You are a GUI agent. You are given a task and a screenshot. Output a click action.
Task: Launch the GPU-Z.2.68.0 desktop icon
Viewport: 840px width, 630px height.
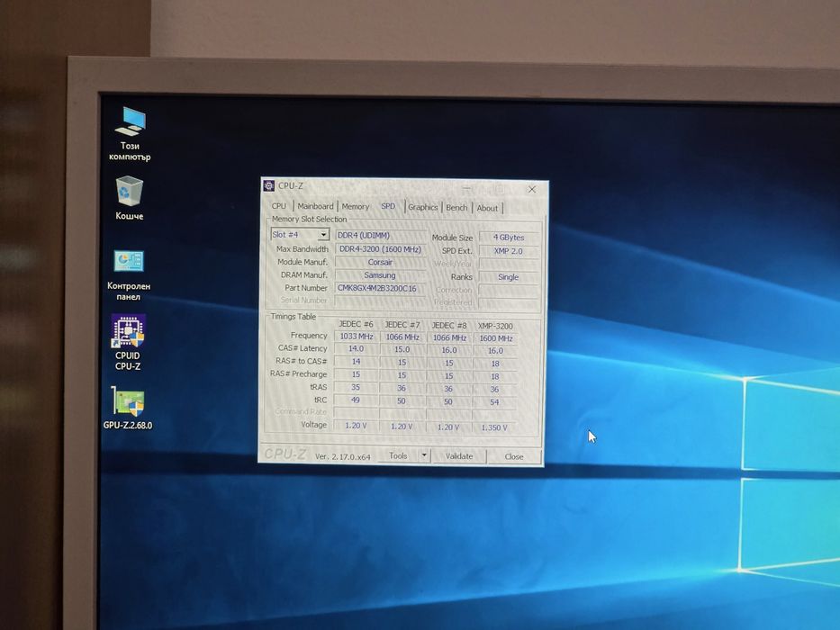pyautogui.click(x=128, y=409)
